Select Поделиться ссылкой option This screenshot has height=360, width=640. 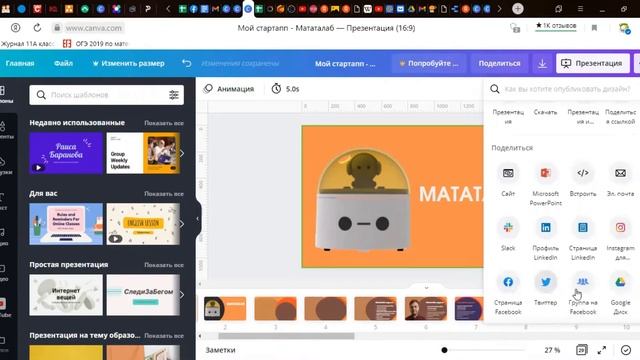620,116
